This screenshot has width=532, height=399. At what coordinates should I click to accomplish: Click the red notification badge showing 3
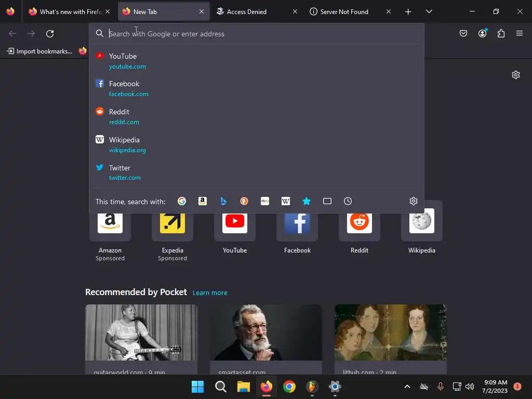[517, 386]
